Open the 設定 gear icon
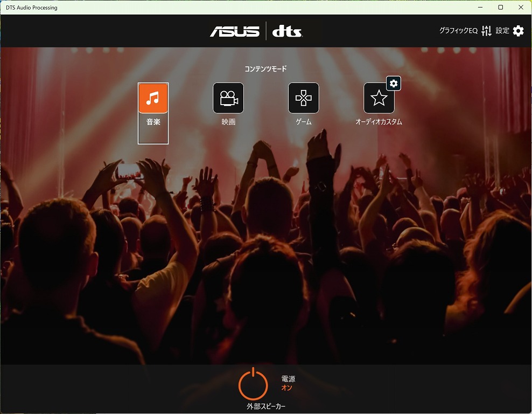Viewport: 532px width, 414px height. [x=519, y=31]
